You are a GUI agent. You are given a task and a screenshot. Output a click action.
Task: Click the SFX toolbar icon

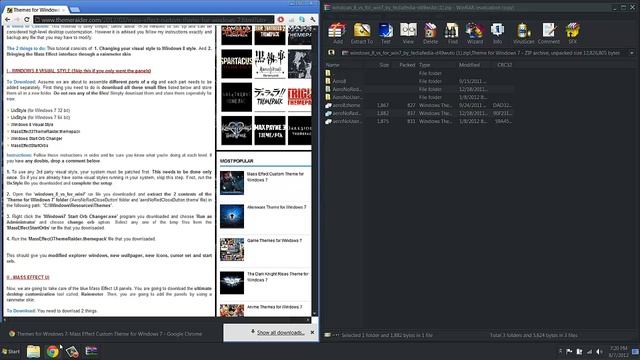point(572,33)
